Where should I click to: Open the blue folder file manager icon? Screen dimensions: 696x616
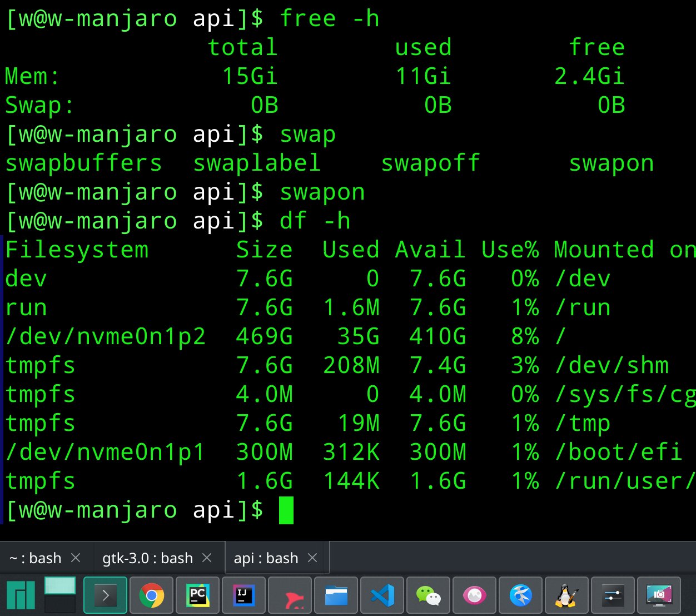tap(336, 595)
